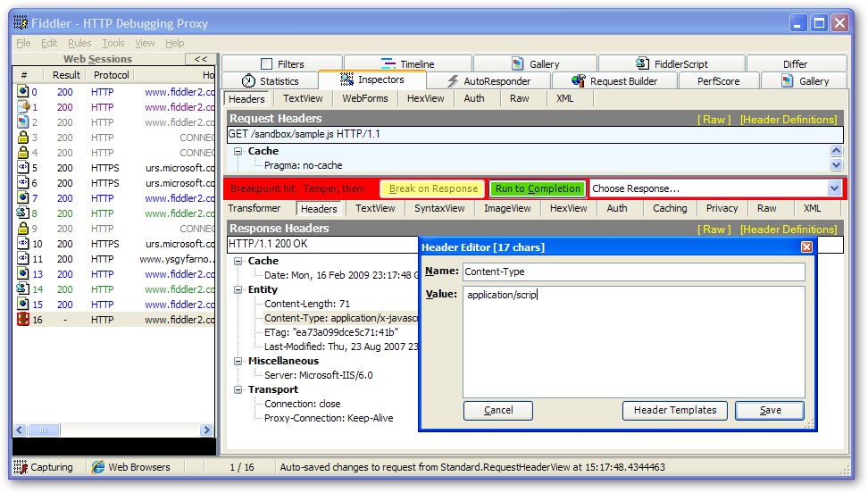Open the Choose Response dropdown
868x493 pixels.
pyautogui.click(x=835, y=188)
